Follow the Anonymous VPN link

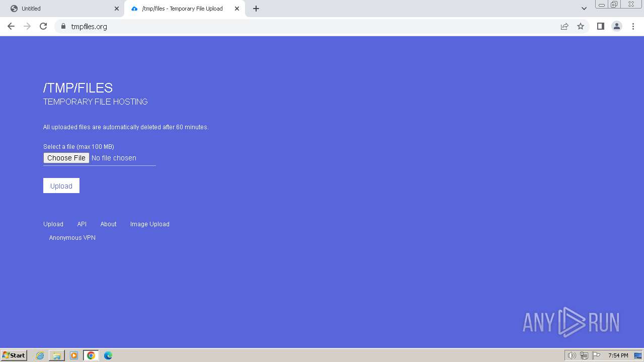pos(72,238)
